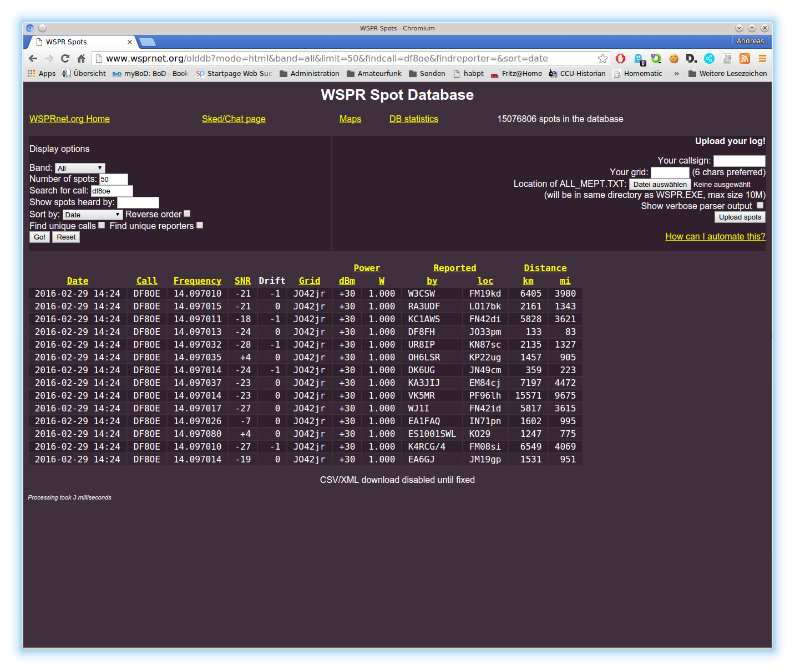The image size is (795, 672).
Task: Open the Startpage Web Suche bookmark
Action: [234, 74]
